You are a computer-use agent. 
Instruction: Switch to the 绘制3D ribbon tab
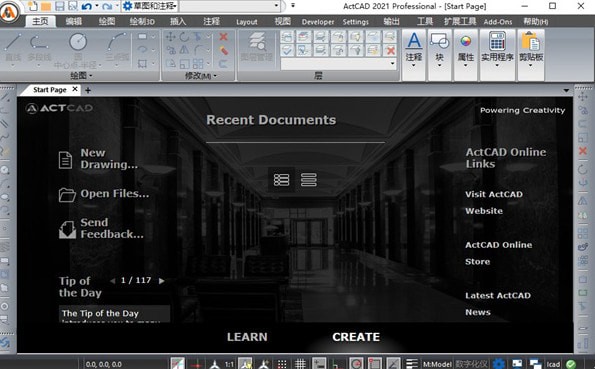coord(142,21)
